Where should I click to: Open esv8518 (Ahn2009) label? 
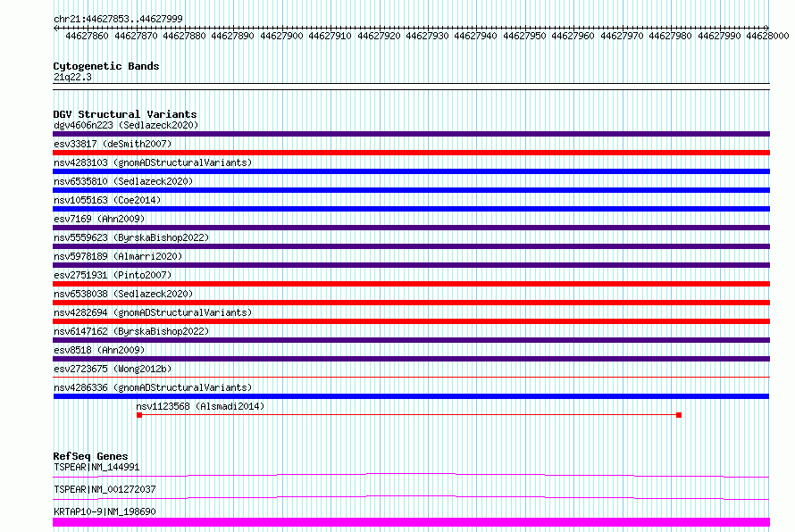99,350
